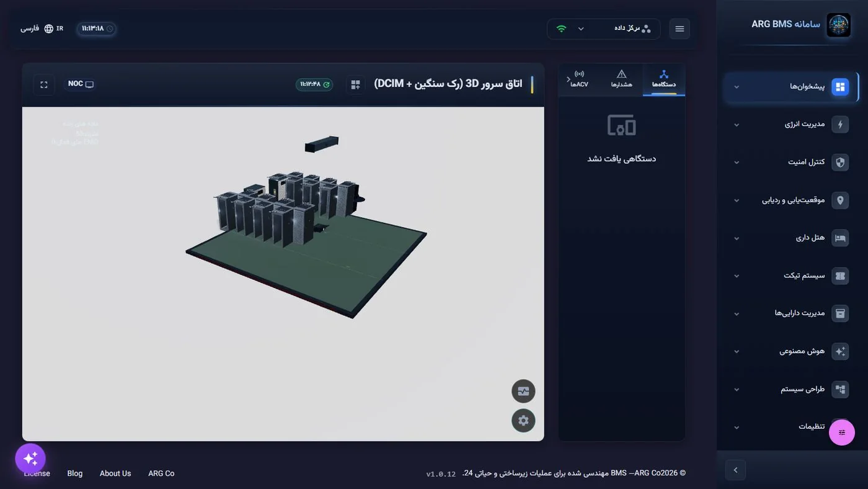Click the asset management archive box icon

coord(840,313)
